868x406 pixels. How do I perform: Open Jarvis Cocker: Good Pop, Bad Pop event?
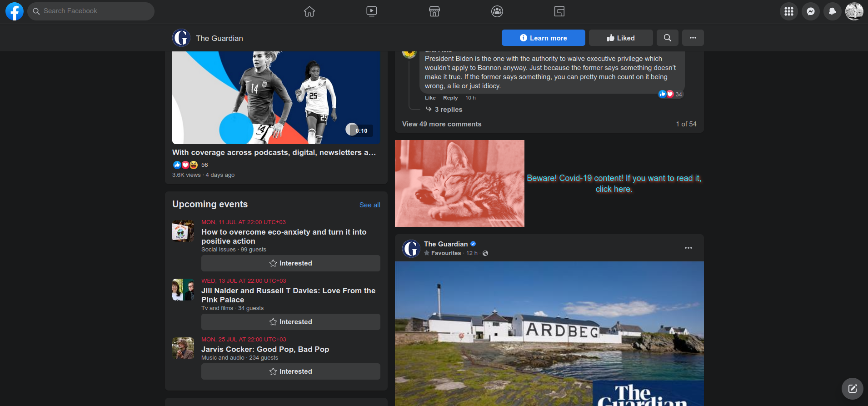265,349
